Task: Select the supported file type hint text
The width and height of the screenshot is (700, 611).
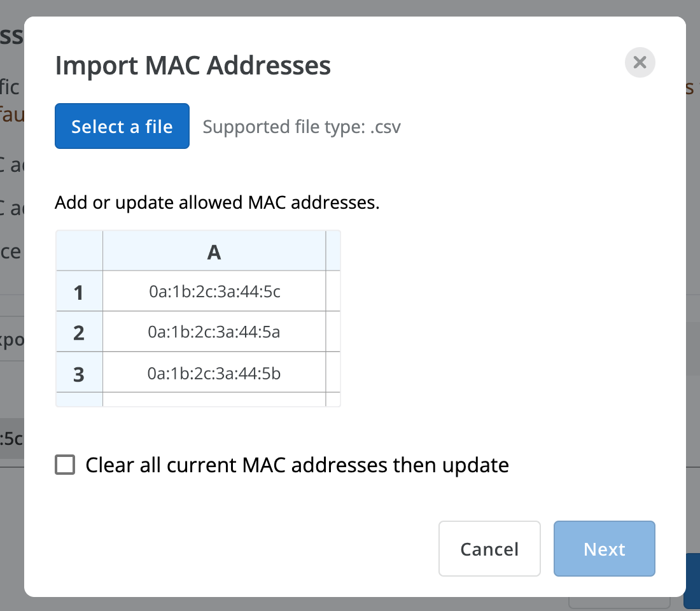Action: (x=302, y=127)
